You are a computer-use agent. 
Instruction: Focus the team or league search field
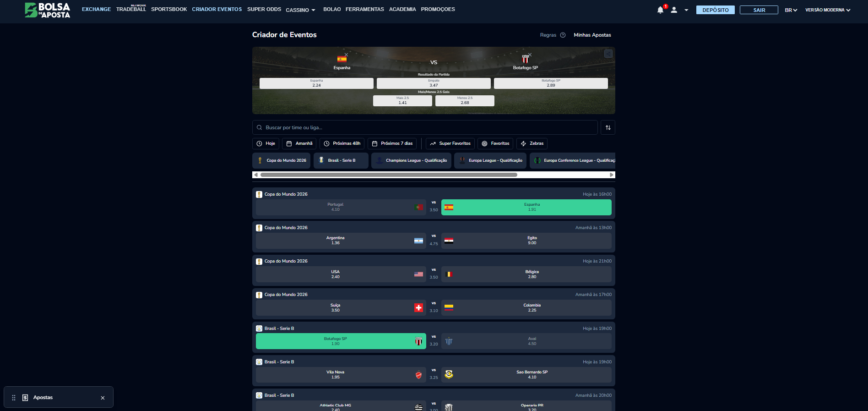pyautogui.click(x=425, y=127)
